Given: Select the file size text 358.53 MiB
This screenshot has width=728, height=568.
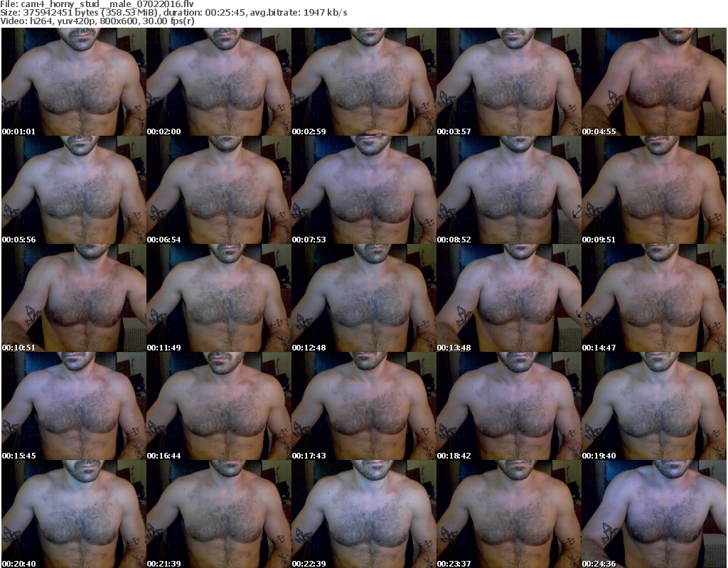Looking at the screenshot, I should coord(131,13).
